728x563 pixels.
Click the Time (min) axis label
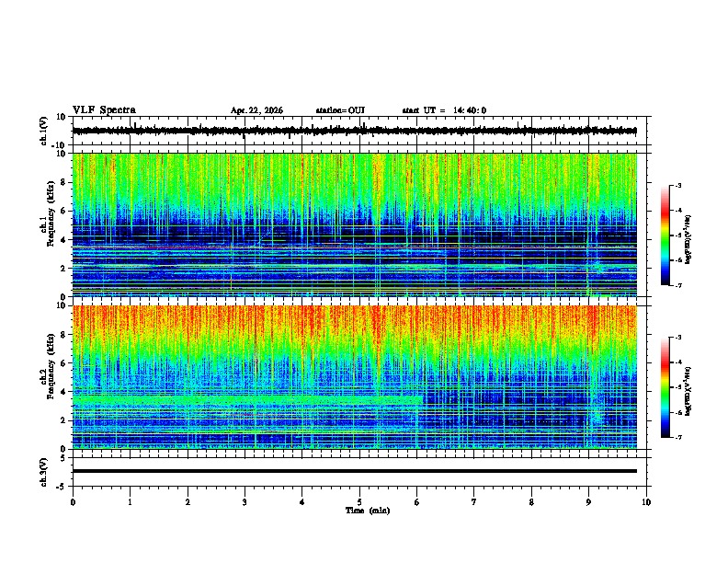368,511
